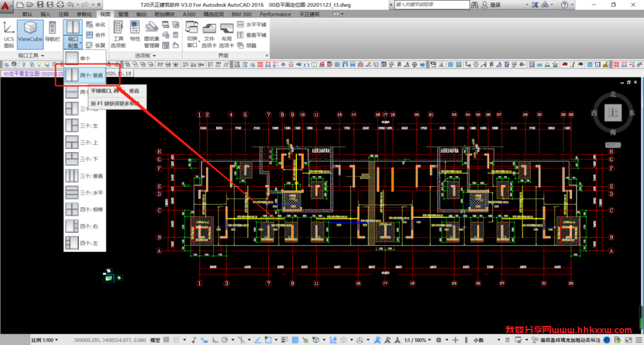
Task: Switch to the 天正建筑 ribbon tab
Action: [x=309, y=14]
